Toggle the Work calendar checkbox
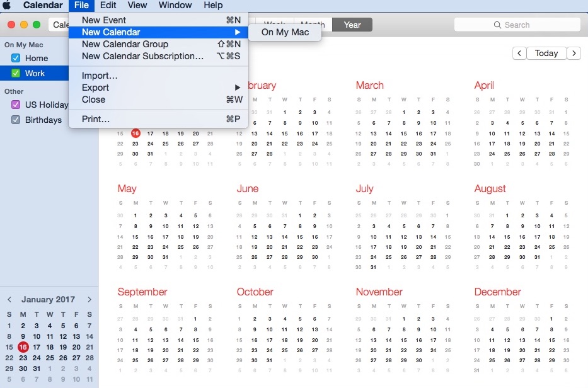Screen dimensions: 588x388 click(x=16, y=73)
